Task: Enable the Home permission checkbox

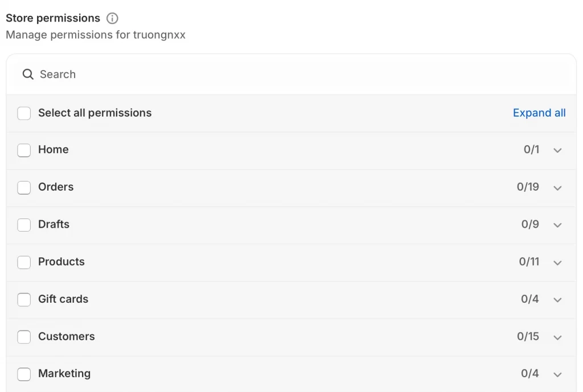Action: [x=24, y=150]
